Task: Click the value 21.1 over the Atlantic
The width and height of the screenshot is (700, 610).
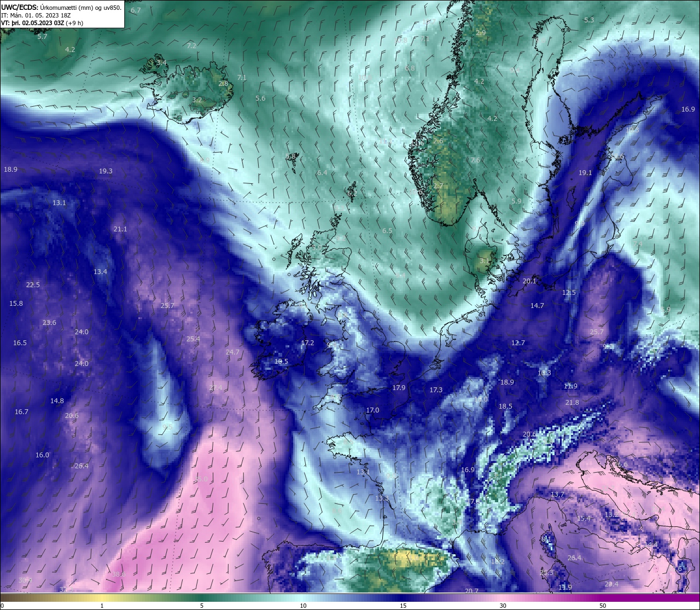Action: pos(120,229)
